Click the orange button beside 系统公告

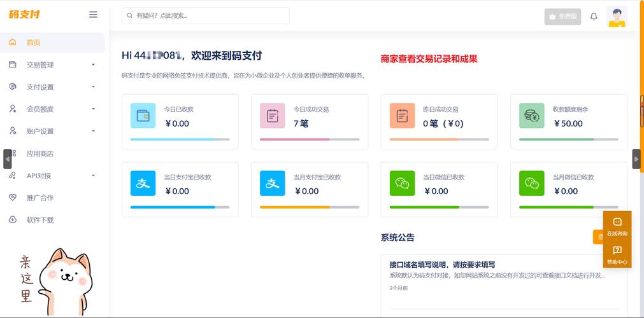coord(598,237)
